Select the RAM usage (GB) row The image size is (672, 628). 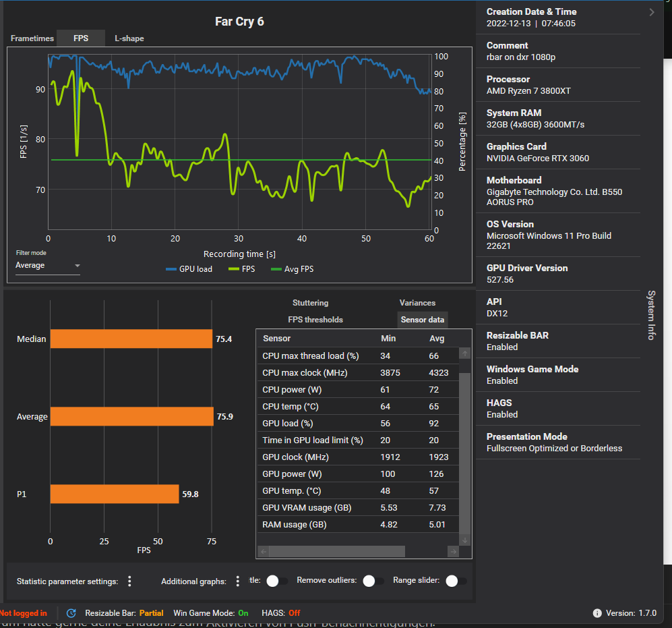[x=358, y=525]
